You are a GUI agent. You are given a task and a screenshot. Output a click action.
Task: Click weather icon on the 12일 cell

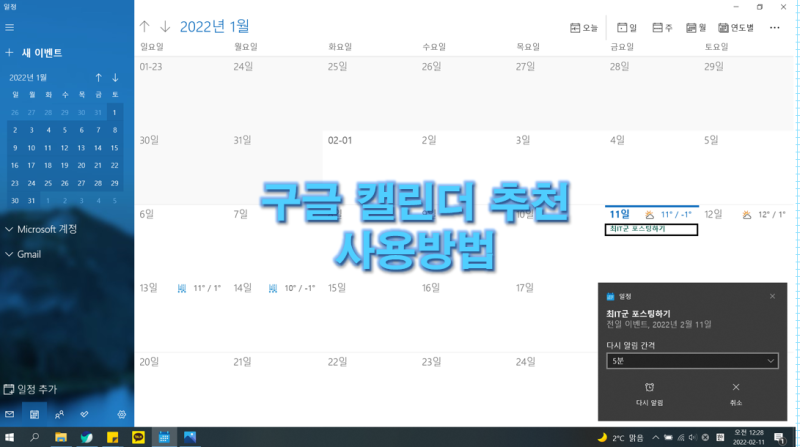click(x=746, y=215)
